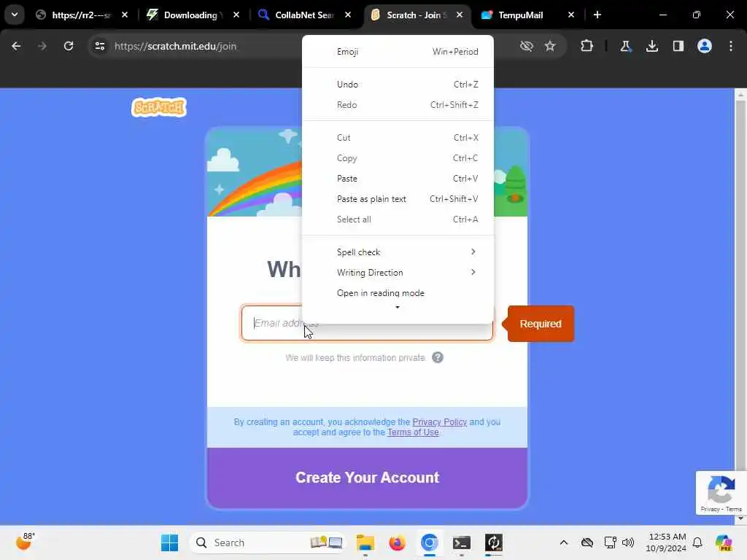
Task: Select Undo in the context menu
Action: (398, 85)
